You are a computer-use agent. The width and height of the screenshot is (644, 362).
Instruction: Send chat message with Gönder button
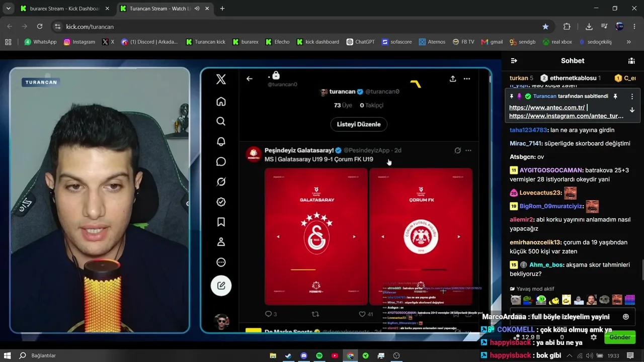(620, 337)
